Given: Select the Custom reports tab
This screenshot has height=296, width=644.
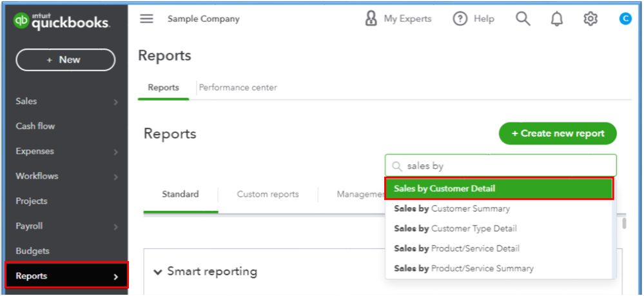Looking at the screenshot, I should point(268,194).
